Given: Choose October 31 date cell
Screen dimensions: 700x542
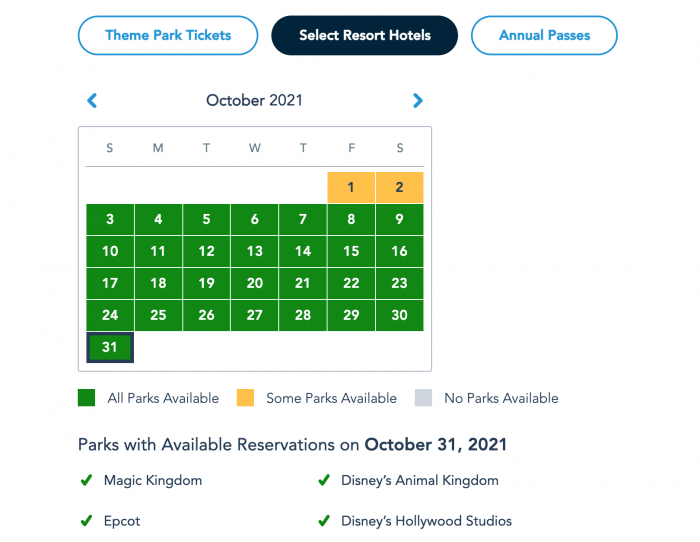Looking at the screenshot, I should coord(110,347).
